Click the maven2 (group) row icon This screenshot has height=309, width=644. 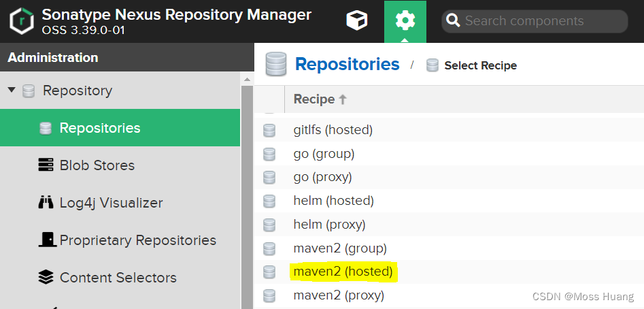click(x=269, y=248)
